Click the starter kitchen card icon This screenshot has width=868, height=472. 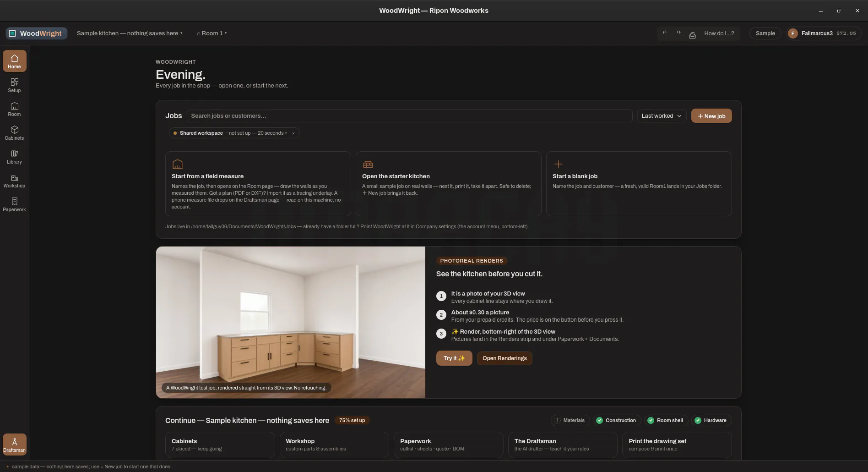(368, 164)
